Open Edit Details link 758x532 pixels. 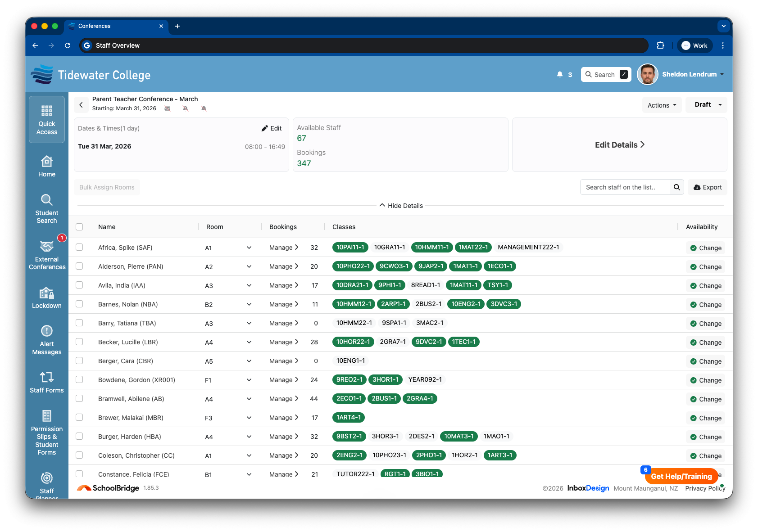(619, 145)
